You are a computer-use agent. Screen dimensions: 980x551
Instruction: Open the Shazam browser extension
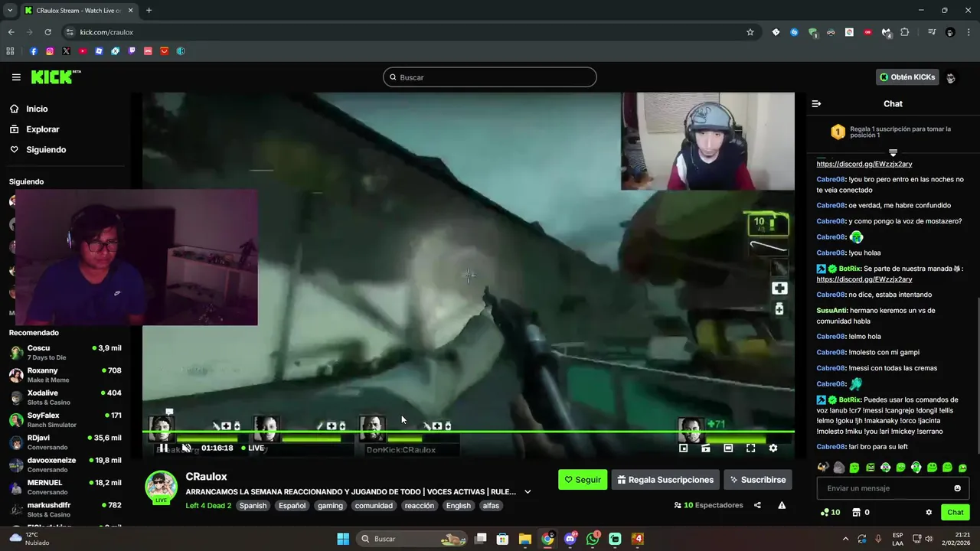tap(794, 32)
